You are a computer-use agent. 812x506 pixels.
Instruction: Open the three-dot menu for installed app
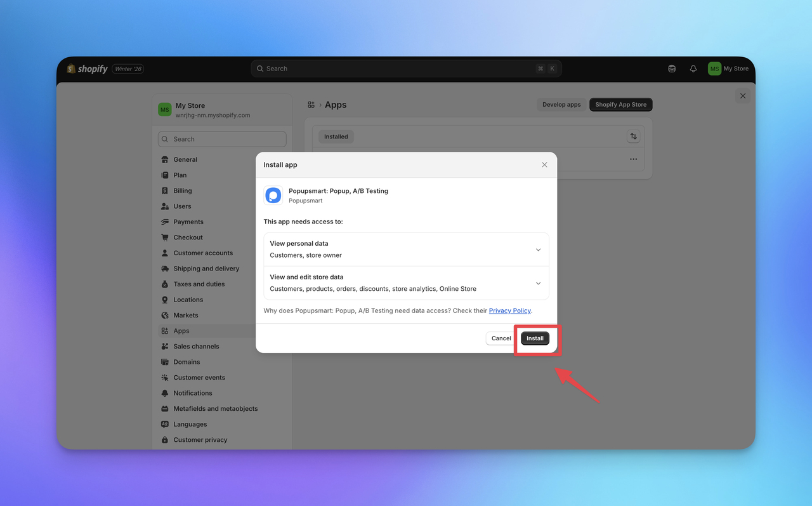[x=633, y=159]
